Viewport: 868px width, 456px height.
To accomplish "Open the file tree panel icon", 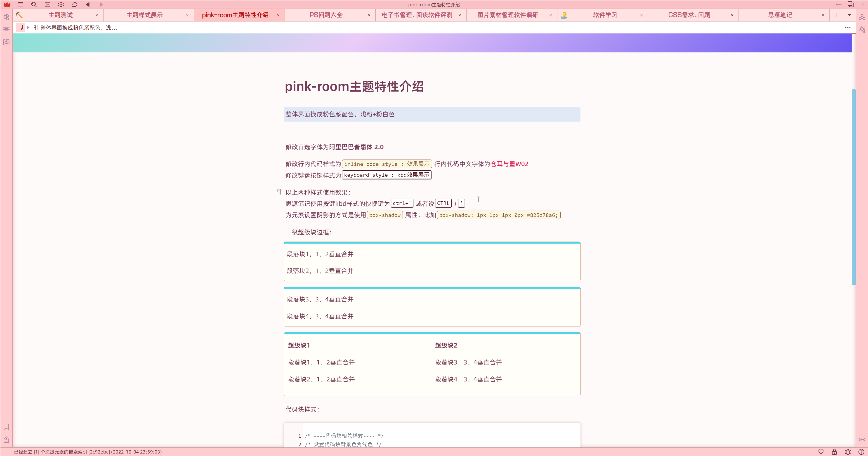I will tap(6, 16).
